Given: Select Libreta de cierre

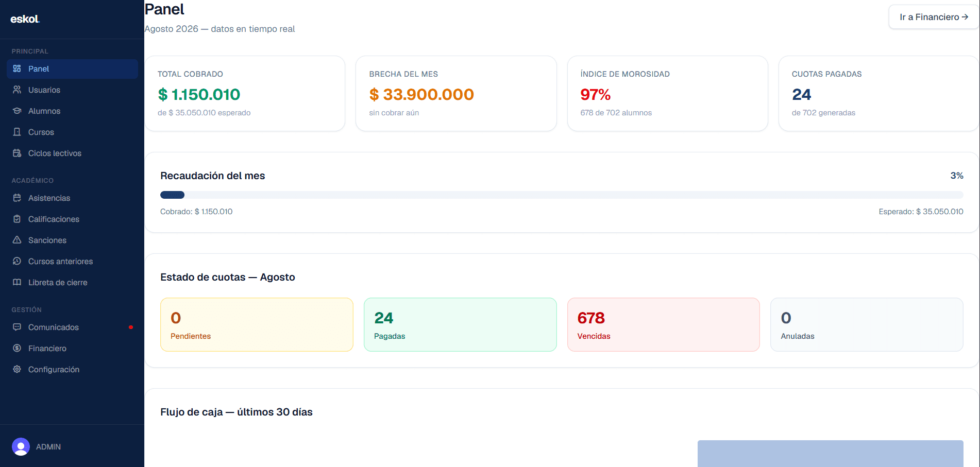Looking at the screenshot, I should point(72,283).
